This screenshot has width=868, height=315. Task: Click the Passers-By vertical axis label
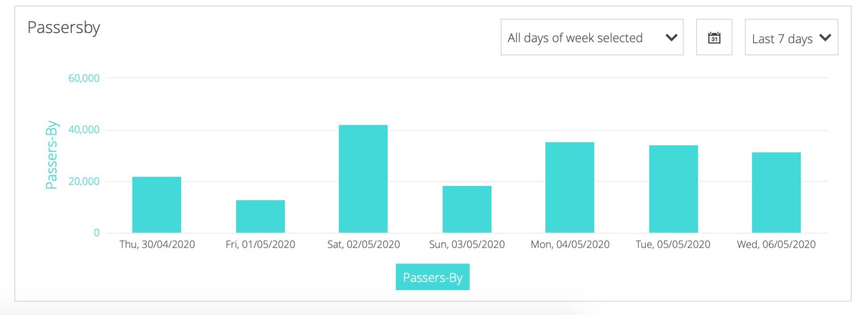52,155
